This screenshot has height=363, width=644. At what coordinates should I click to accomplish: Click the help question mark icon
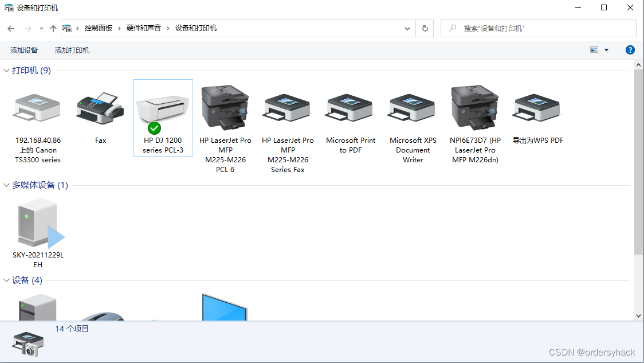[x=630, y=50]
